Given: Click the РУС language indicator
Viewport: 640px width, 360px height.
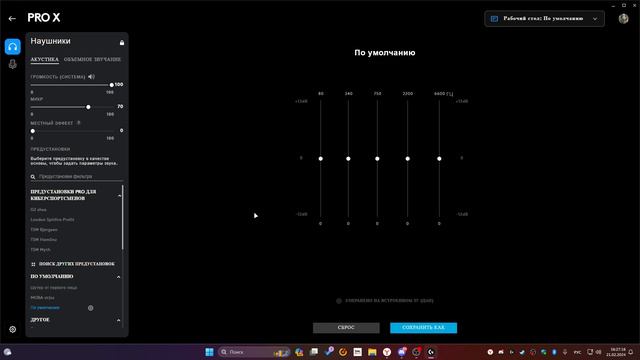Looking at the screenshot, I should tap(577, 352).
